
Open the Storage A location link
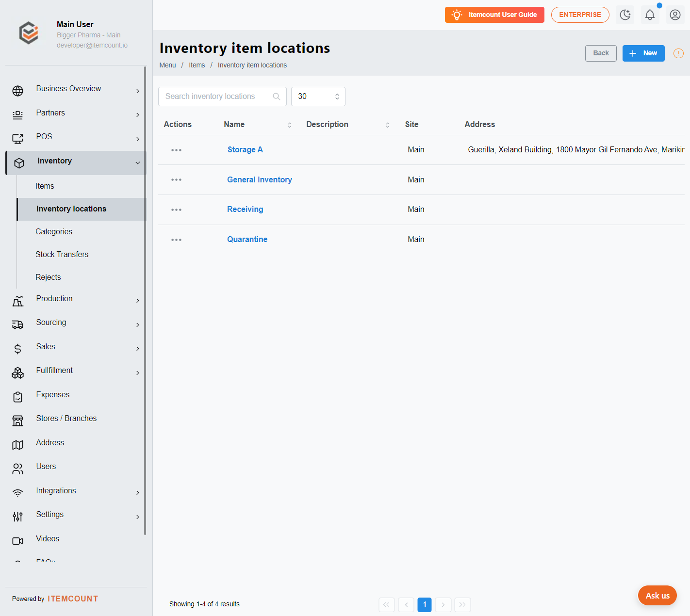tap(245, 150)
